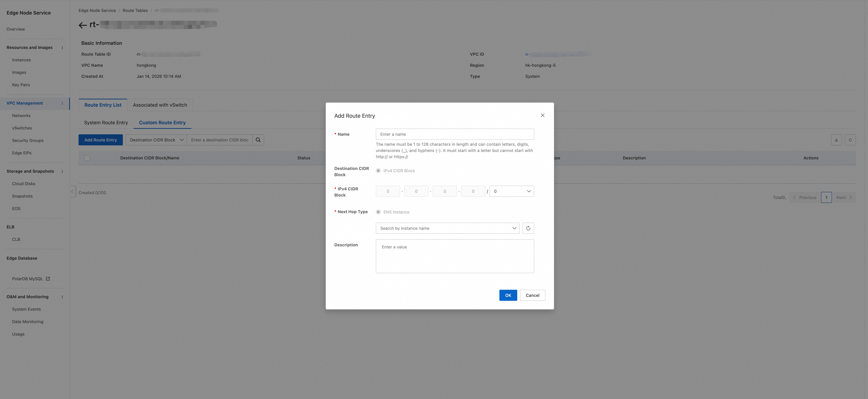The width and height of the screenshot is (868, 399).
Task: Close the Add Route Entry dialog
Action: (542, 115)
